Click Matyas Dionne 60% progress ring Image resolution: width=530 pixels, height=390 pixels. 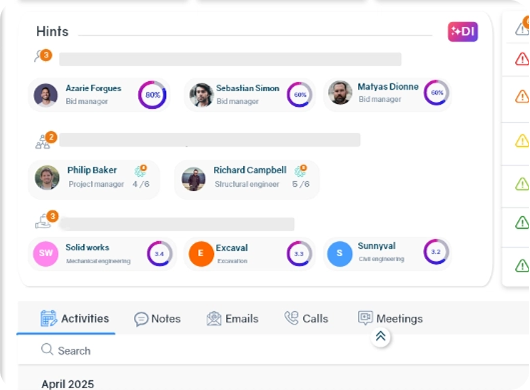click(436, 93)
